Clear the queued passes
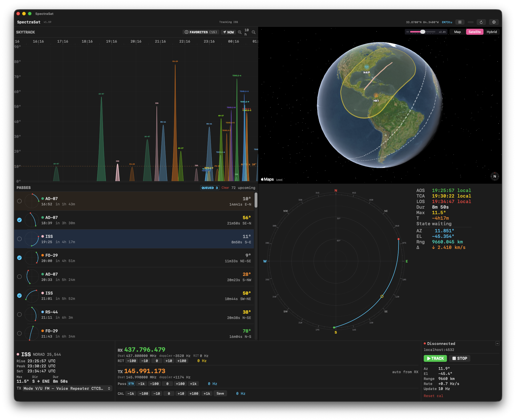 coord(225,188)
